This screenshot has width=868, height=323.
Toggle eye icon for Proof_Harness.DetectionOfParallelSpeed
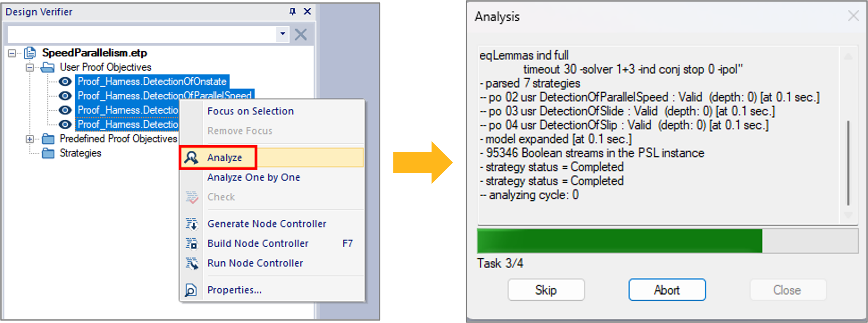[x=65, y=96]
